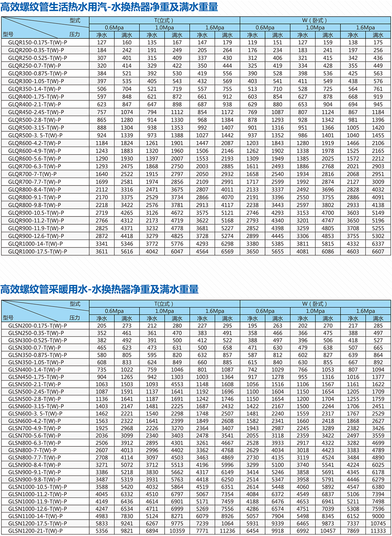Image resolution: width=392 pixels, height=536 pixels.
Task: Select model row GLQR1000-17.5-T(W)-P
Action: (38, 252)
